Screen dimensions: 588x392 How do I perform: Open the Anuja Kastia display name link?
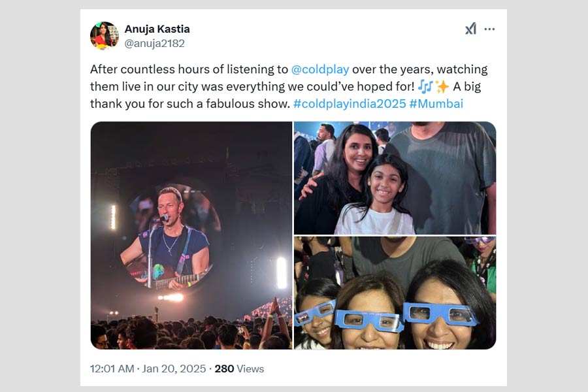tap(157, 29)
